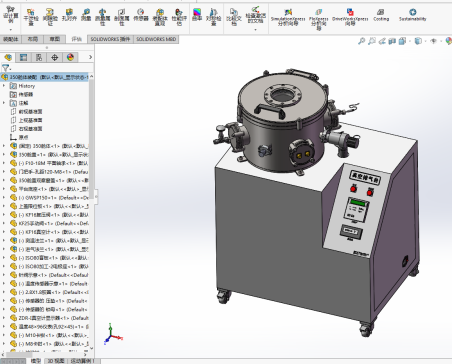Open the 装配体直观 assembly visualization tool
This screenshot has height=364, width=452.
160,17
